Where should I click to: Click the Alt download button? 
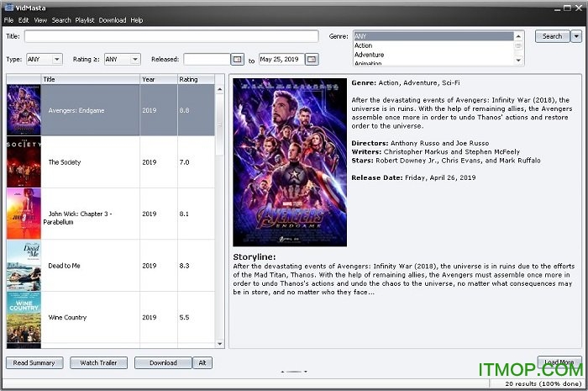coord(202,363)
